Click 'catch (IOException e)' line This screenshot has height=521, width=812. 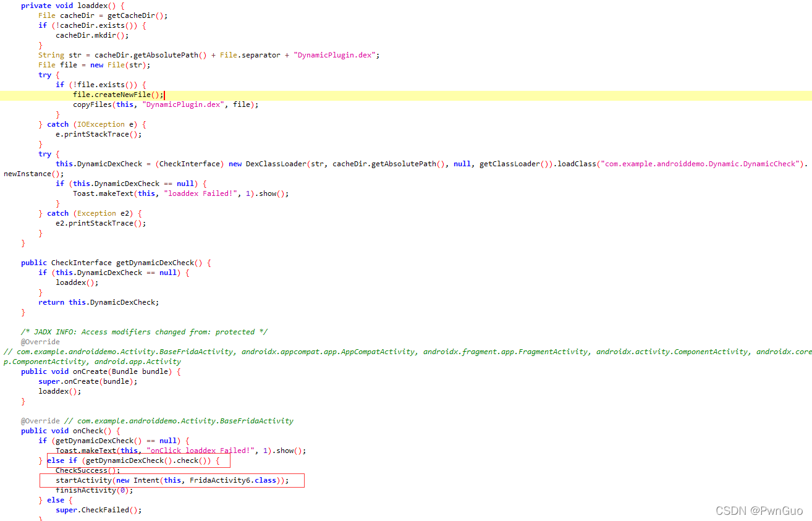[92, 124]
